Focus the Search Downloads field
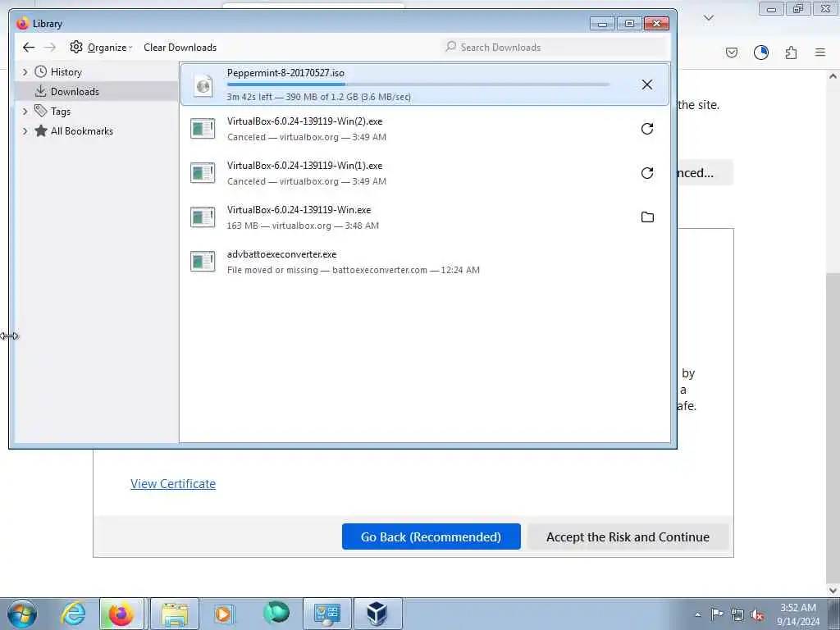This screenshot has width=840, height=630. click(x=555, y=47)
